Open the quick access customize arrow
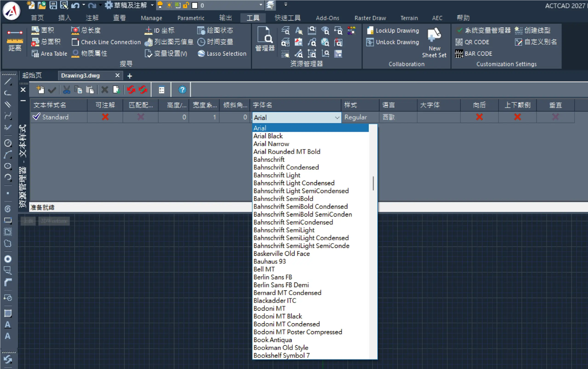588x369 pixels. (x=286, y=4)
